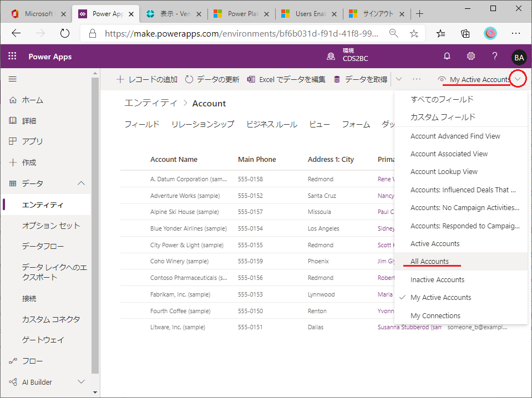Image resolution: width=532 pixels, height=398 pixels.
Task: Sort by the Main Phone column header
Action: pyautogui.click(x=257, y=159)
